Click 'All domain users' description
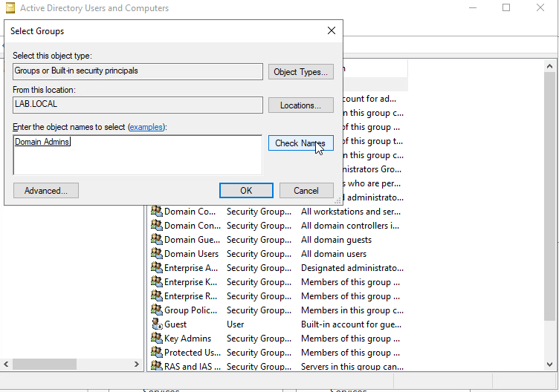559x392 pixels. pyautogui.click(x=334, y=254)
